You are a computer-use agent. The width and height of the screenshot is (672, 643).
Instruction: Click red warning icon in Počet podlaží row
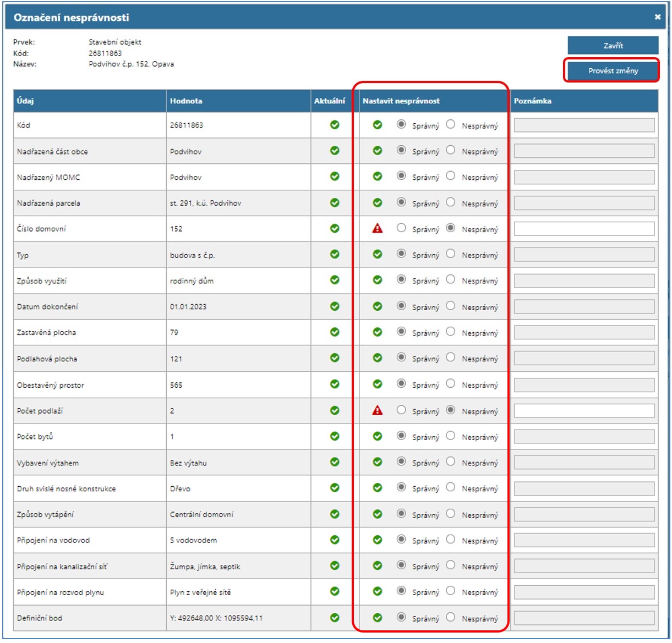coord(377,410)
